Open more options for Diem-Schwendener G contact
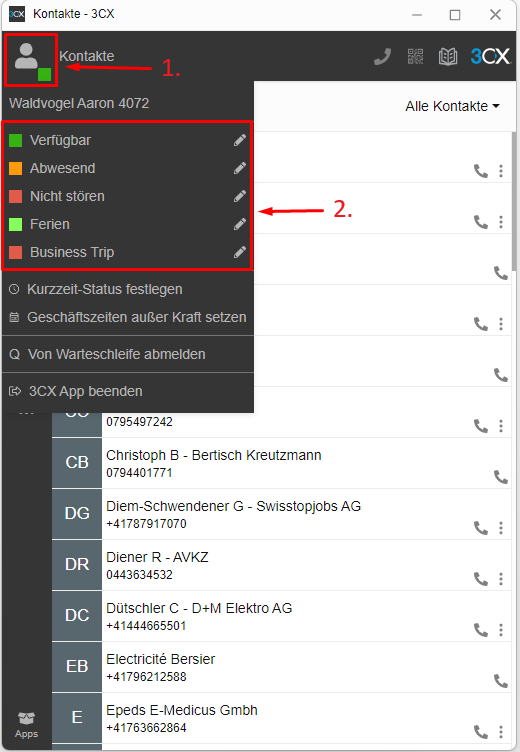 (x=501, y=528)
